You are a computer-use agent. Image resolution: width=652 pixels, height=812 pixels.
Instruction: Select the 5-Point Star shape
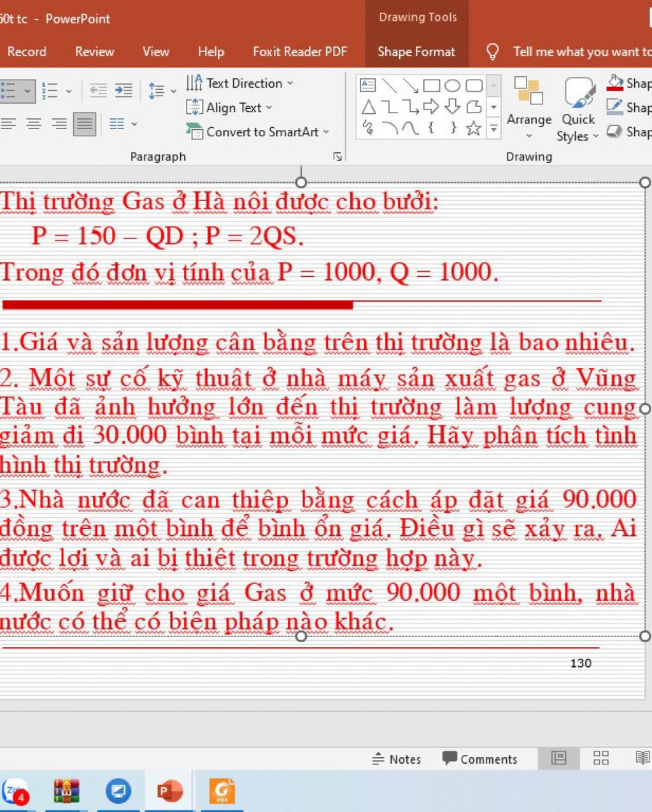[x=474, y=128]
